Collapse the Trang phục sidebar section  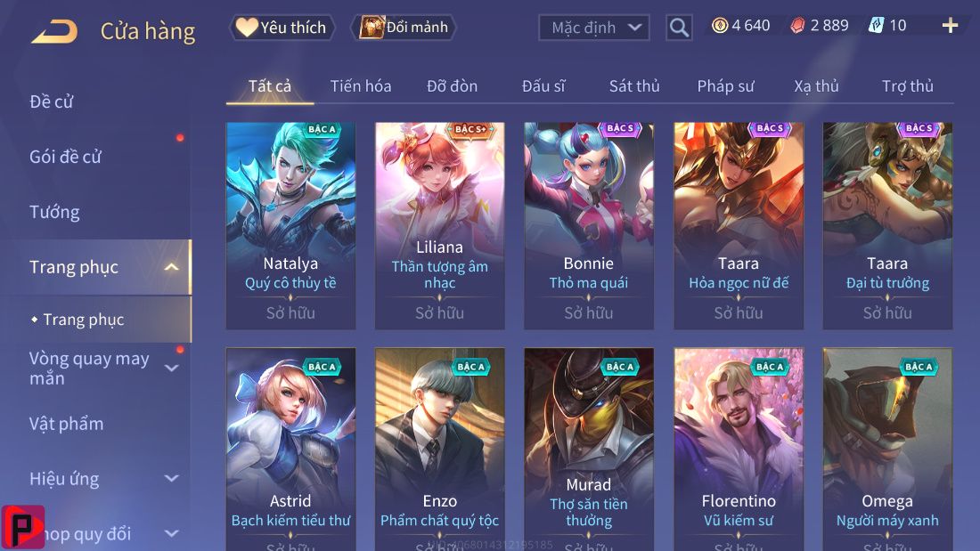pos(171,267)
